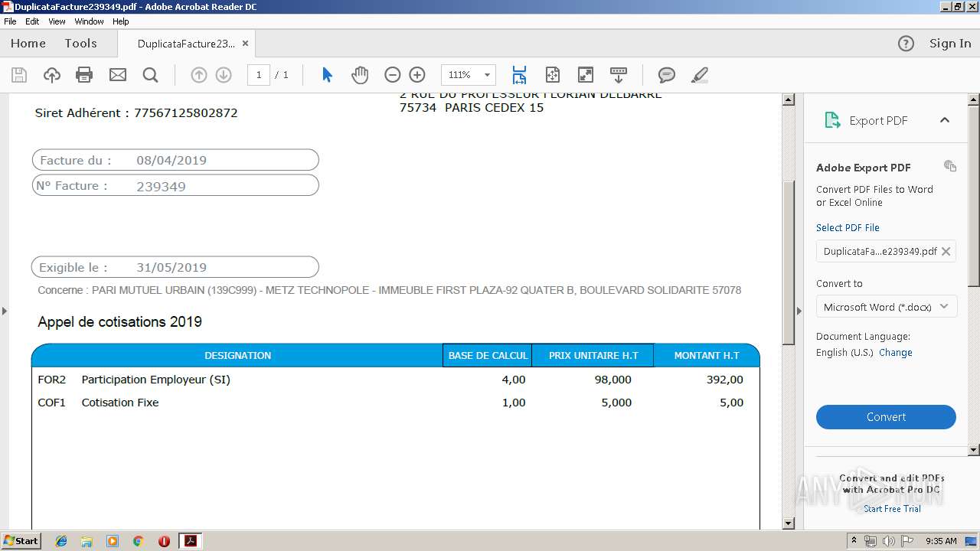Click the Save file icon
Screen dimensions: 980x551
click(19, 75)
